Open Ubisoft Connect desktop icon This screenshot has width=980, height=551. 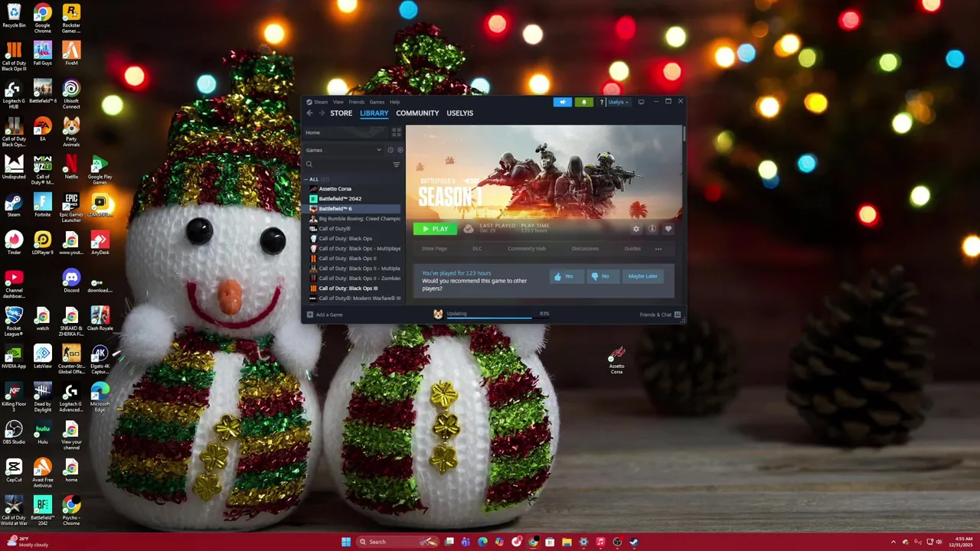tap(71, 94)
